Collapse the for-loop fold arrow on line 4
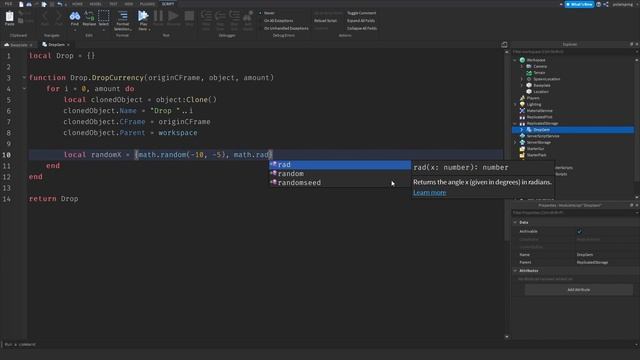Image resolution: width=640 pixels, height=360 pixels. pyautogui.click(x=24, y=89)
